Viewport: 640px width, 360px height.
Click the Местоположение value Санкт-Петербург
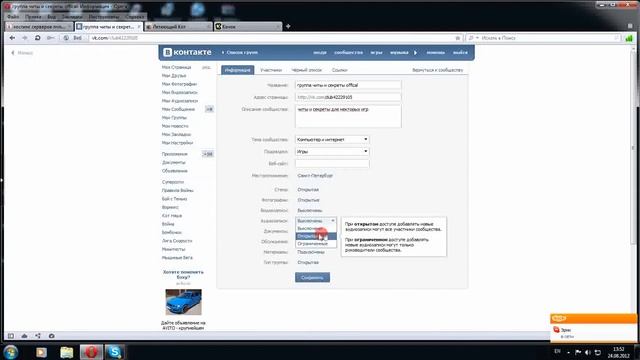[315, 176]
